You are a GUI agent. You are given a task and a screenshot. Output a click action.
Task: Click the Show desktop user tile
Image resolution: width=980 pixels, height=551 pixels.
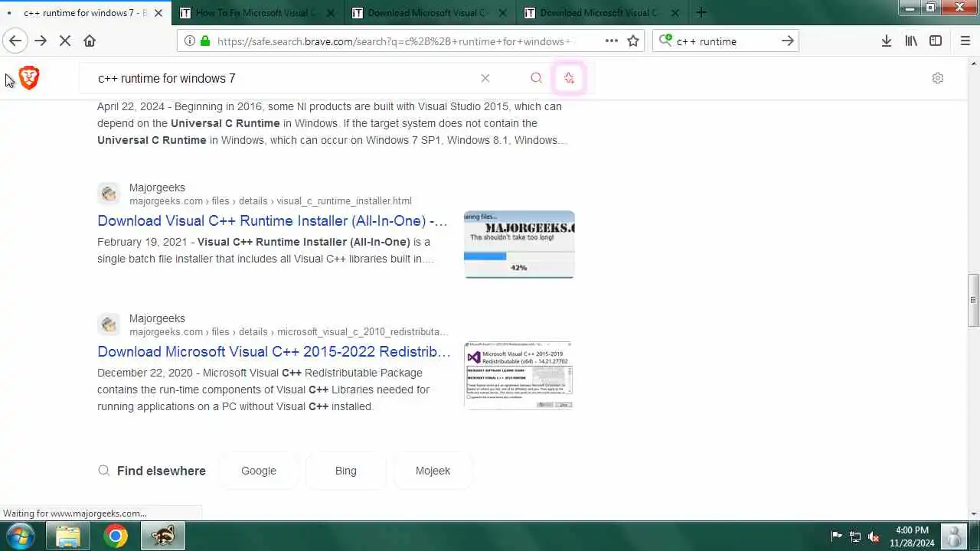pos(955,536)
